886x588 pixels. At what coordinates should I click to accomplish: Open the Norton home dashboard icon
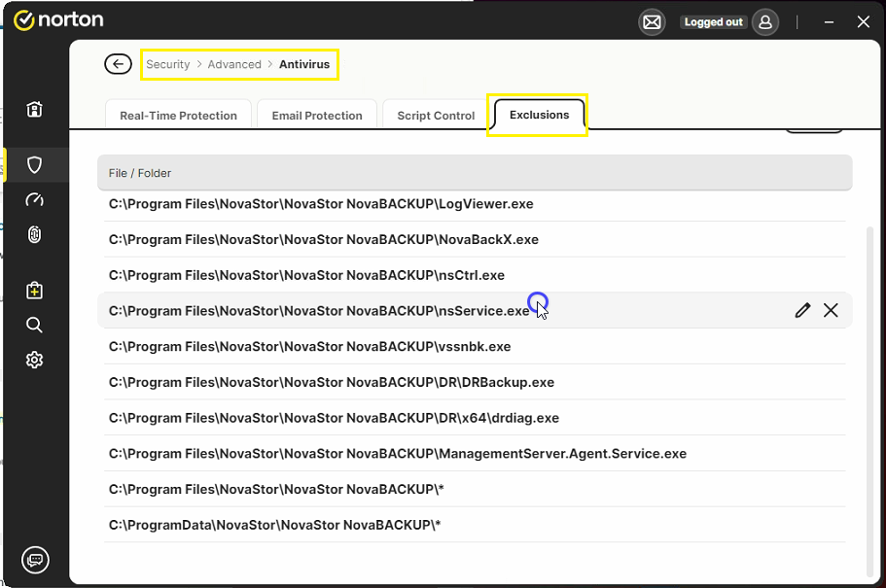coord(34,109)
